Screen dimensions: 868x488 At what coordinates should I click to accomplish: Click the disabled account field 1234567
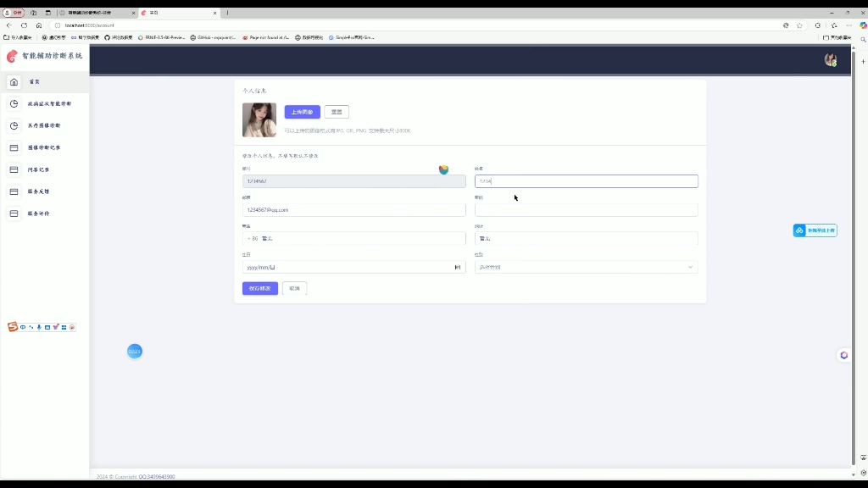click(354, 181)
